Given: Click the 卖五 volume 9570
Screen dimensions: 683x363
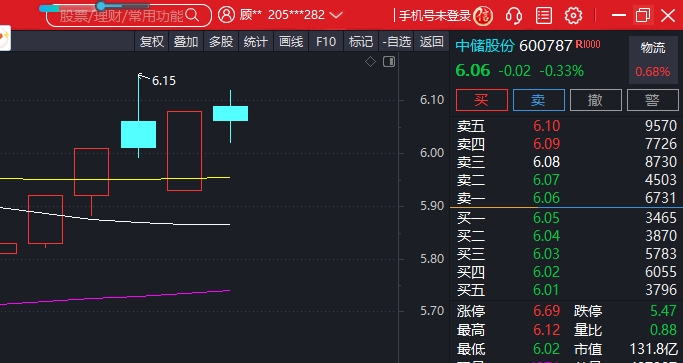Looking at the screenshot, I should pos(661,126).
